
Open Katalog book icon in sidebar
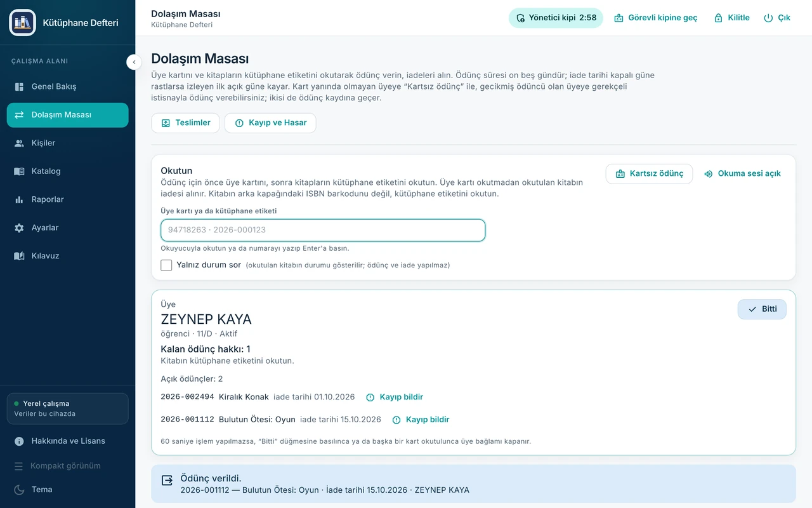pyautogui.click(x=19, y=171)
